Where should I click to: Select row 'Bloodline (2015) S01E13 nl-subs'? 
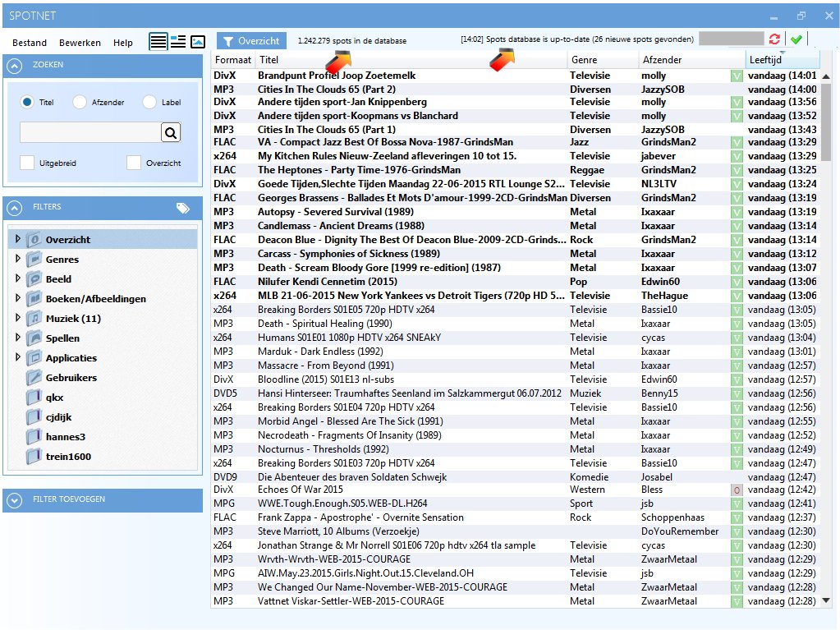(515, 379)
